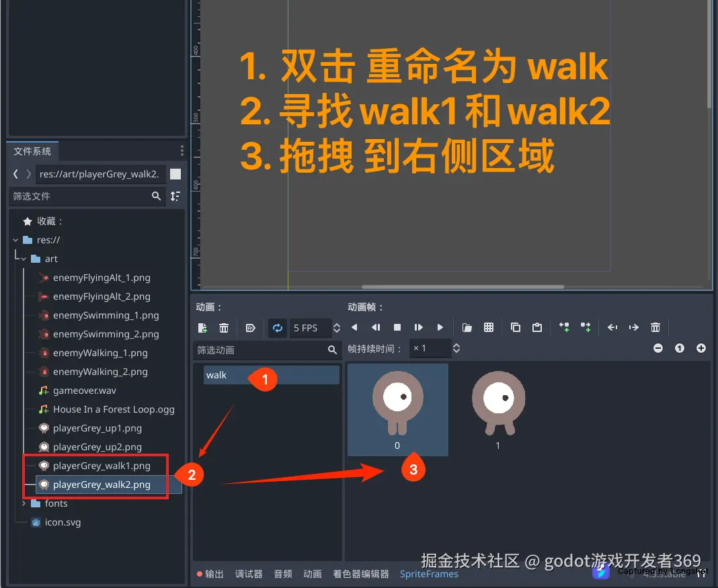The height and width of the screenshot is (588, 718).
Task: Click the frame duration field
Action: coord(430,349)
